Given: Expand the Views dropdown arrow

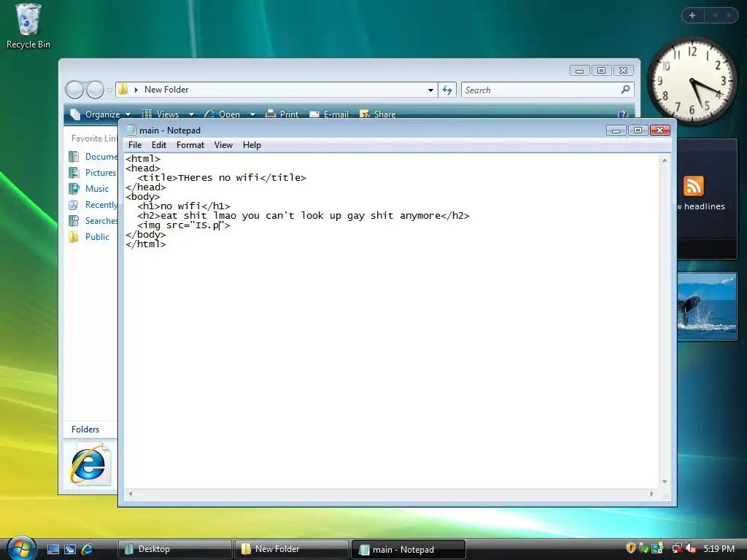Looking at the screenshot, I should (x=191, y=114).
